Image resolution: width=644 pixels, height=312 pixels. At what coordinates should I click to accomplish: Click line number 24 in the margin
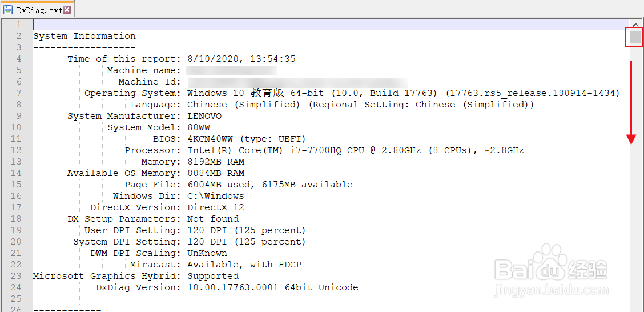pos(16,287)
